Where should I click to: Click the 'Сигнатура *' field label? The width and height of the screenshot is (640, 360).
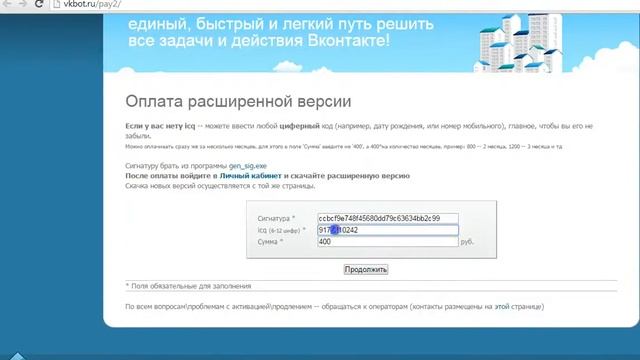tap(276, 219)
